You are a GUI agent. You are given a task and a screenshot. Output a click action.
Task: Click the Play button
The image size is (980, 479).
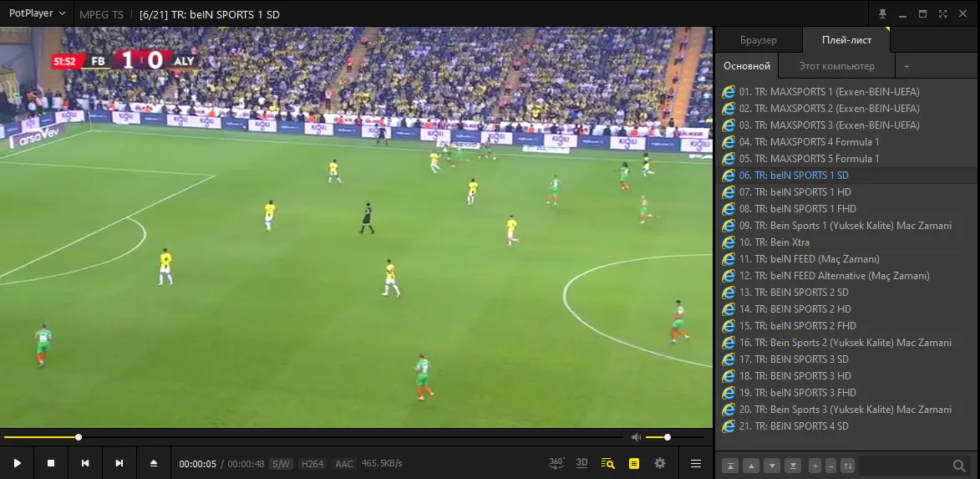coord(17,463)
